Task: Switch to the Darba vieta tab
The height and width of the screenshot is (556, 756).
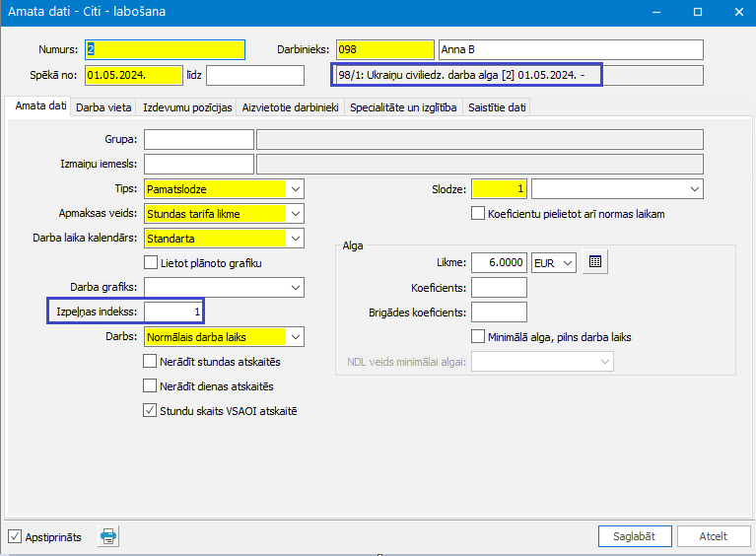Action: 103,107
